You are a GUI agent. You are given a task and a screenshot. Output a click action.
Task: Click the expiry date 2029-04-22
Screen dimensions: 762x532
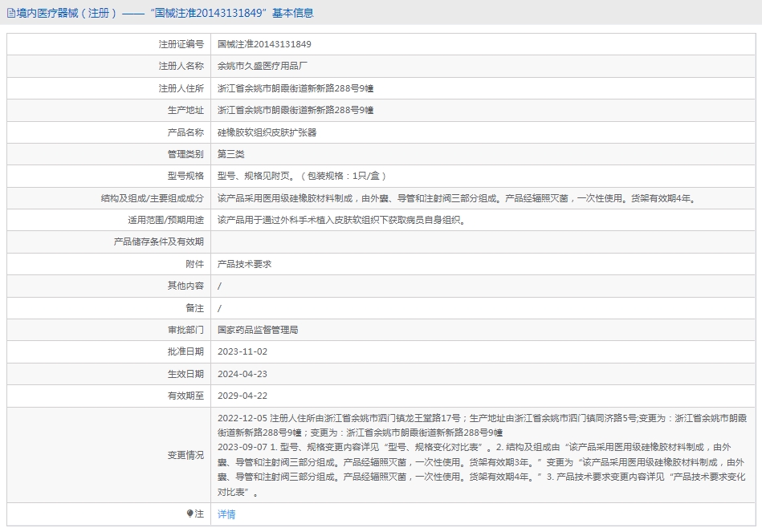[242, 396]
